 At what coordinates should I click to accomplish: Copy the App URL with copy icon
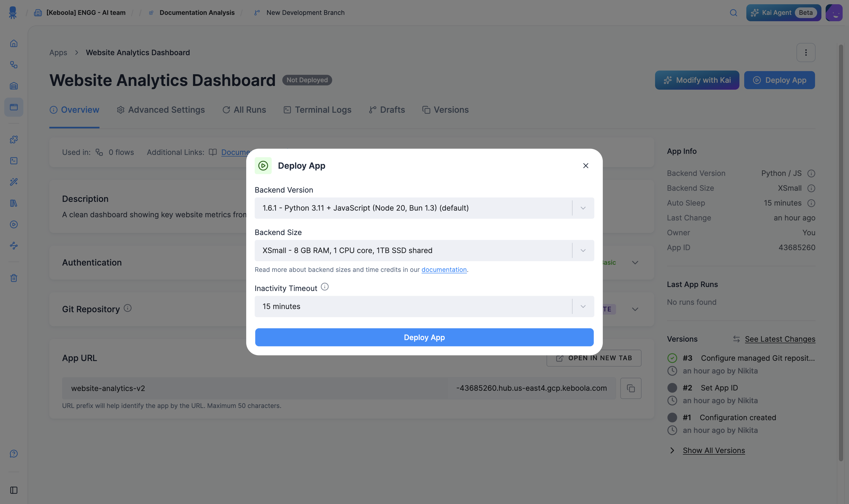click(x=631, y=388)
